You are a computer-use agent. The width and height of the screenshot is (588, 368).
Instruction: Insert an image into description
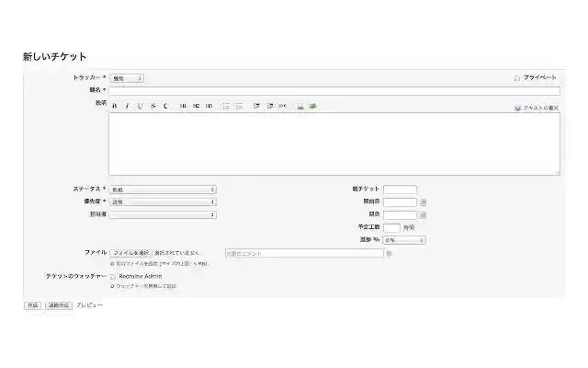(x=312, y=107)
